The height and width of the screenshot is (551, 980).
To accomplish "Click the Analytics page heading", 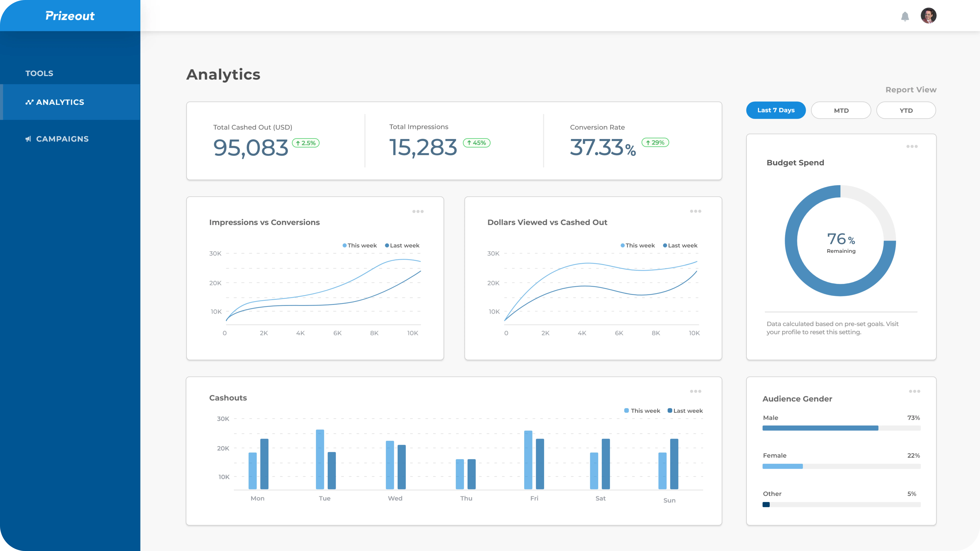I will click(223, 74).
